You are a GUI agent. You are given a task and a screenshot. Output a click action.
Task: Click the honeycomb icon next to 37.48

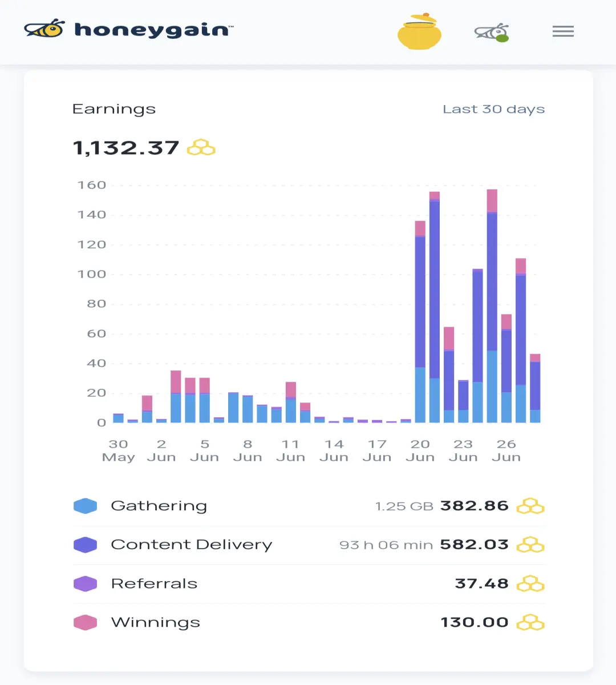point(530,583)
